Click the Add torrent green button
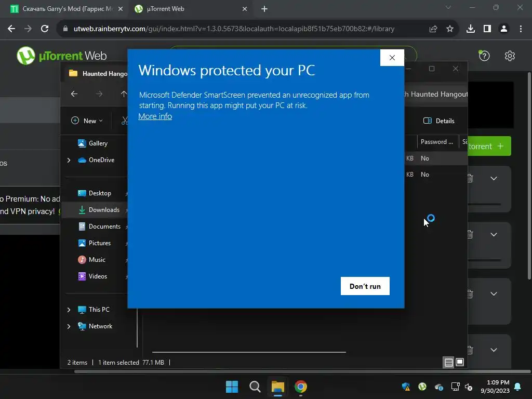532x399 pixels. pyautogui.click(x=489, y=146)
